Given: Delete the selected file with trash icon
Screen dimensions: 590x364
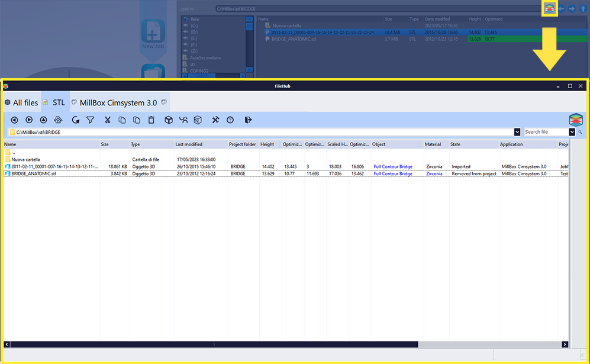Looking at the screenshot, I should pyautogui.click(x=151, y=120).
